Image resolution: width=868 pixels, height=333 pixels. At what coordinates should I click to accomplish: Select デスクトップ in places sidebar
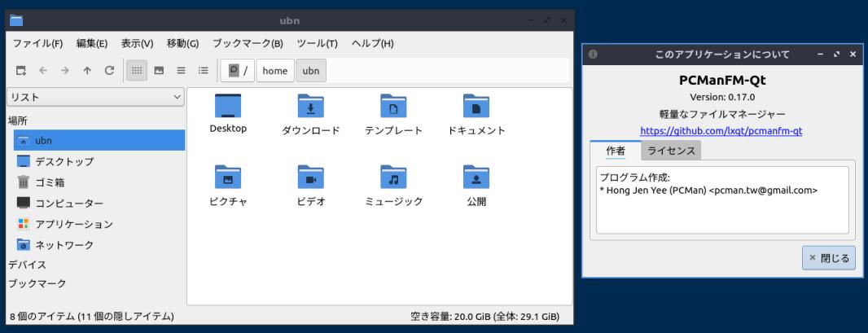pos(99,161)
